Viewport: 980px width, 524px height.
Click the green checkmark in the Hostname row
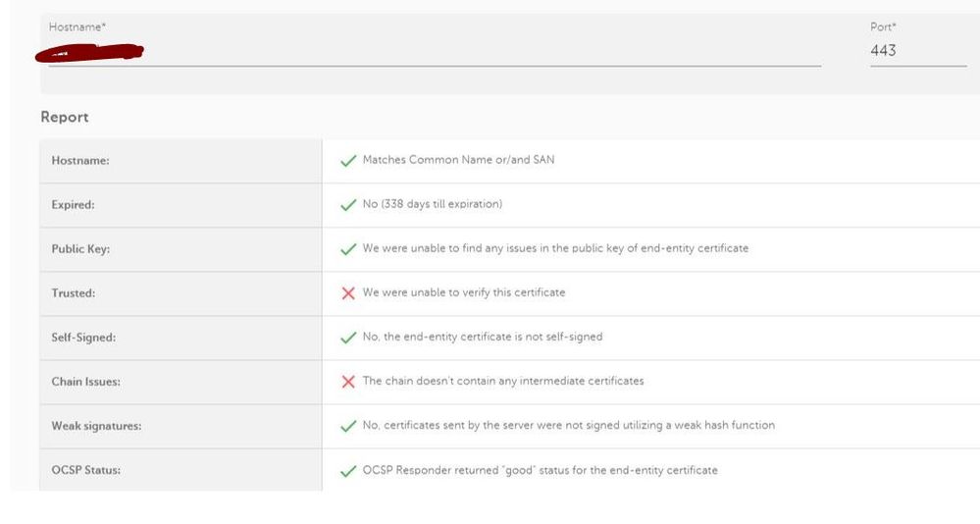click(348, 161)
